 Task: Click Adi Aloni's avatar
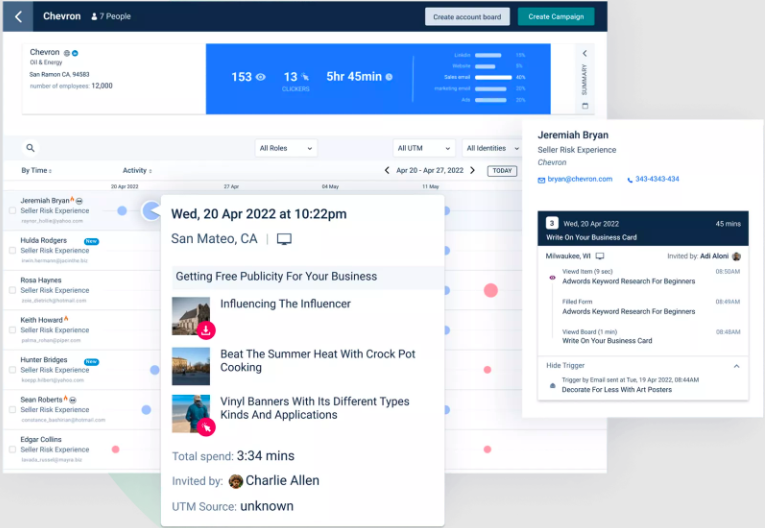click(x=736, y=256)
